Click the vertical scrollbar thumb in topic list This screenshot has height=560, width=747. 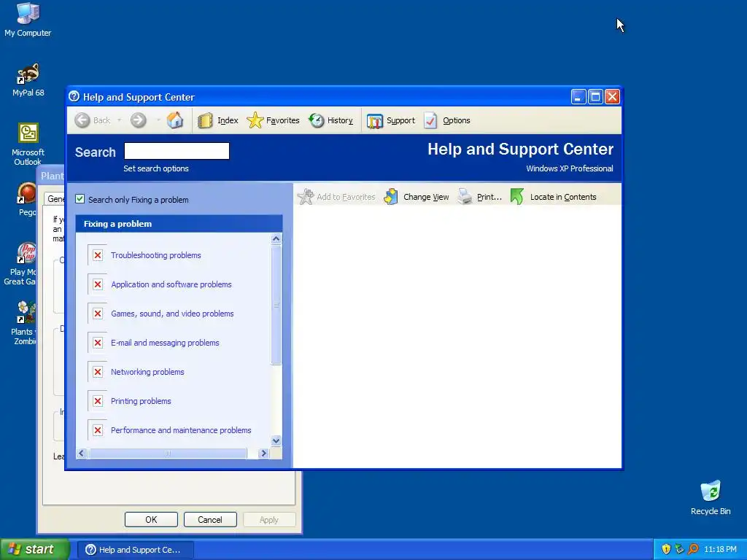tap(276, 305)
